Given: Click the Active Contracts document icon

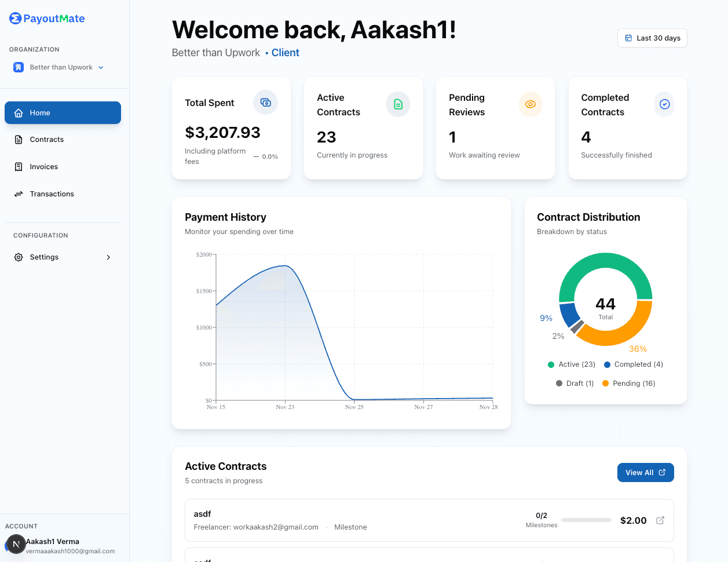Looking at the screenshot, I should [398, 104].
